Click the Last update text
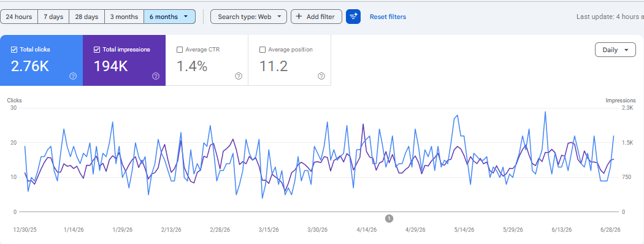Viewport: 644px width, 244px height. click(610, 17)
